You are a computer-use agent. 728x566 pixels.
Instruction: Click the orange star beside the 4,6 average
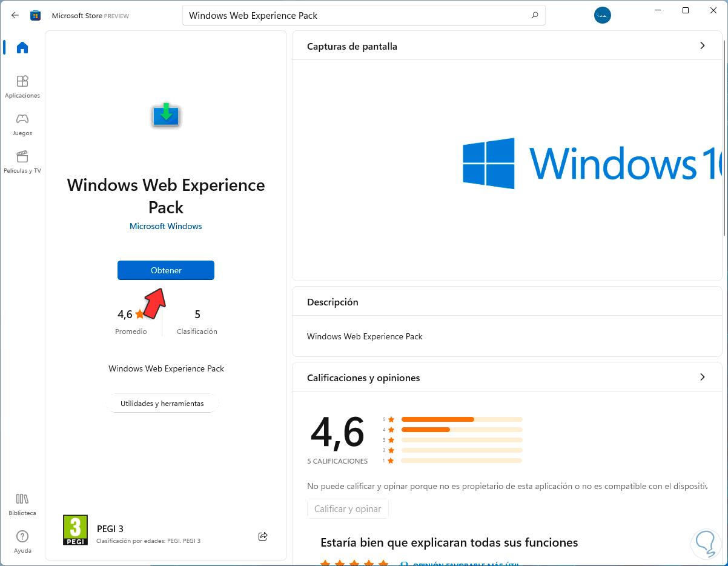pyautogui.click(x=140, y=314)
